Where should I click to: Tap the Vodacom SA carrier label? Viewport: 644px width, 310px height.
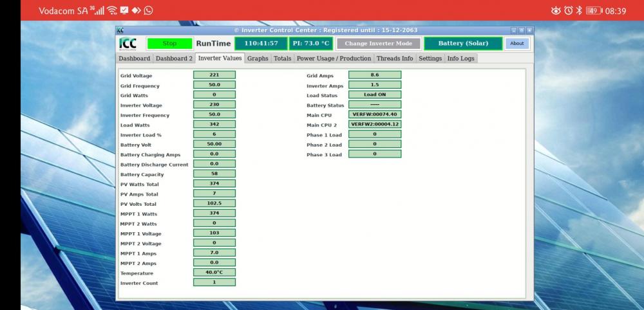pyautogui.click(x=63, y=11)
